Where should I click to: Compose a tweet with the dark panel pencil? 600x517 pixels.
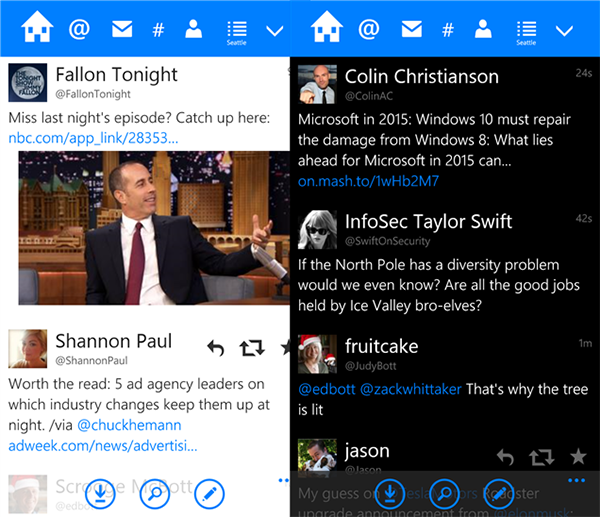(499, 494)
